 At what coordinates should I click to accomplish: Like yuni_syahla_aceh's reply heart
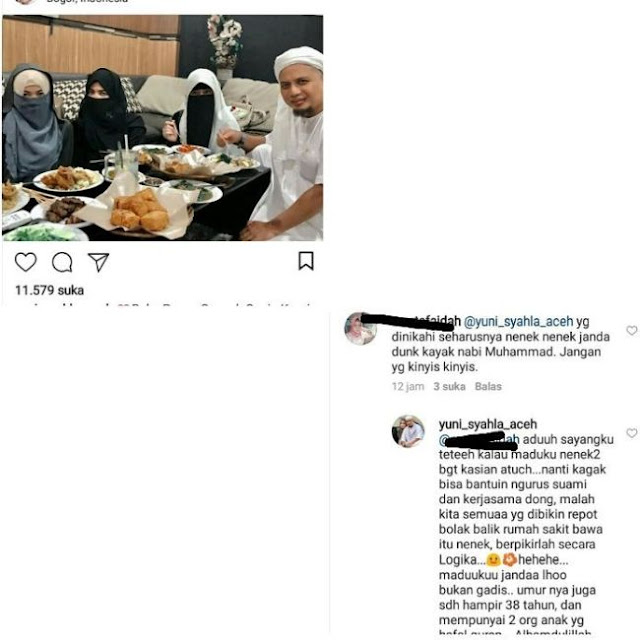point(631,433)
